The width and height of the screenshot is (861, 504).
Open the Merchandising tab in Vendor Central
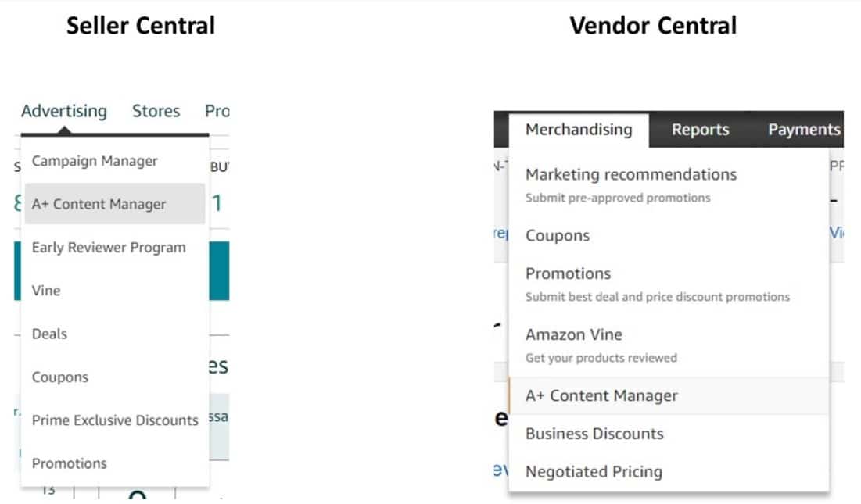tap(579, 130)
